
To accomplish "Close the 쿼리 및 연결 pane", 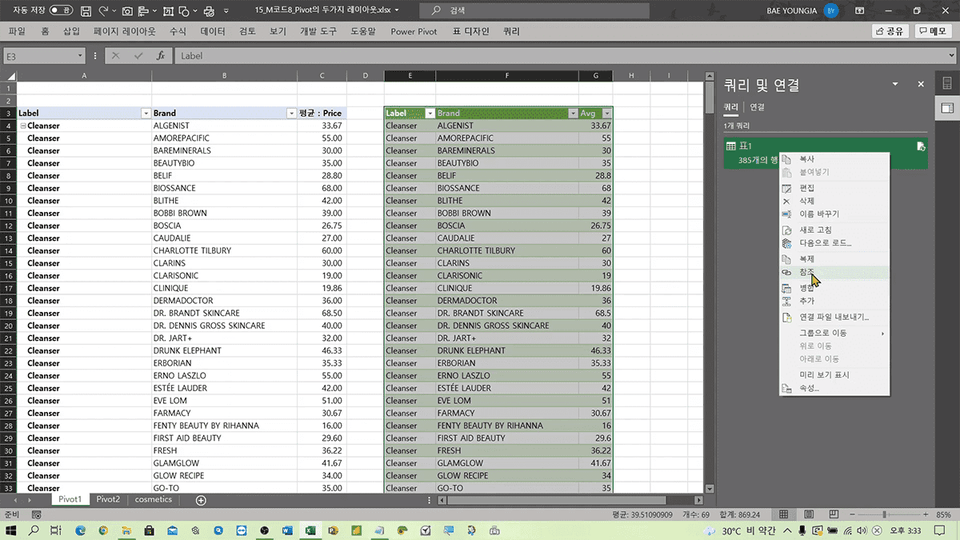I will click(921, 84).
